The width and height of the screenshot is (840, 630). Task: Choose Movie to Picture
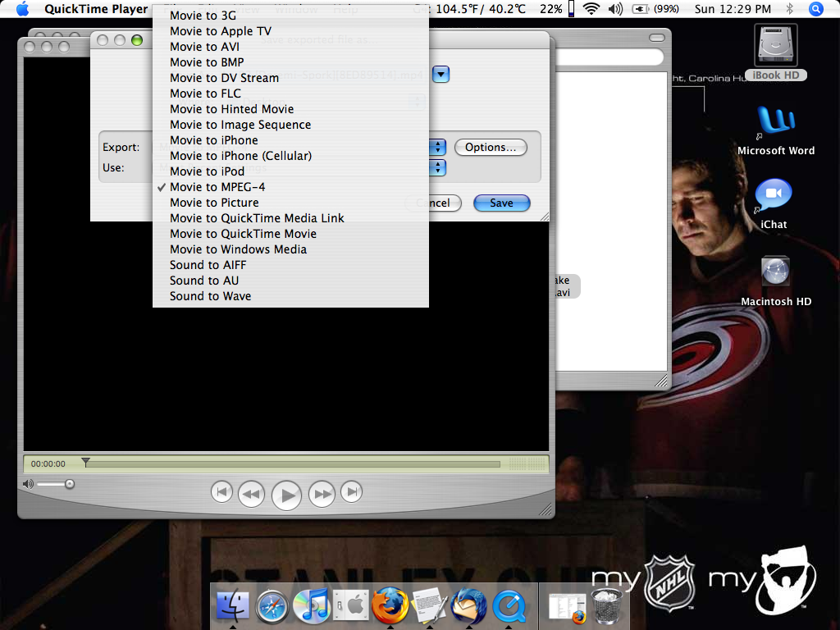(x=290, y=203)
